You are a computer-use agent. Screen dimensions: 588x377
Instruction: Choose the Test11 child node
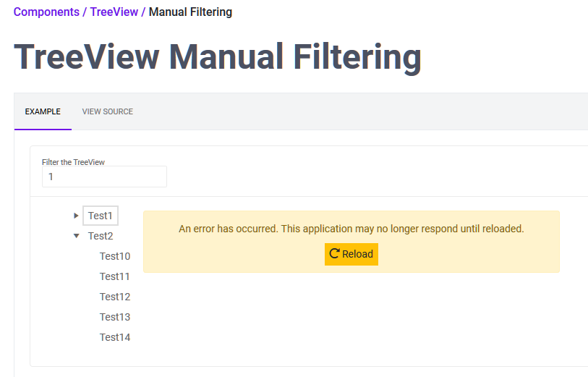[115, 276]
